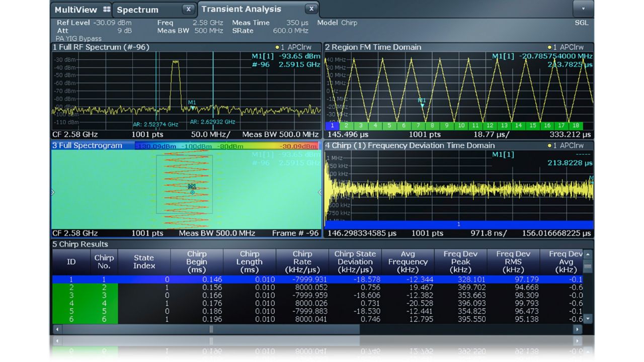
Task: Click the SGL sweep mode indicator
Action: (581, 23)
